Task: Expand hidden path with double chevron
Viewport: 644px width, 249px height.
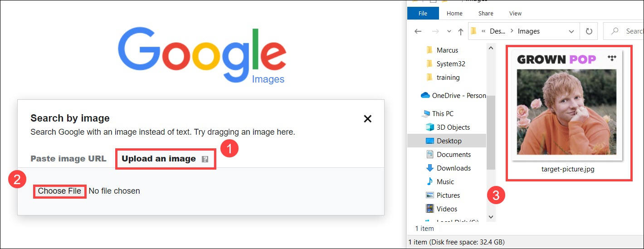Action: (x=483, y=31)
